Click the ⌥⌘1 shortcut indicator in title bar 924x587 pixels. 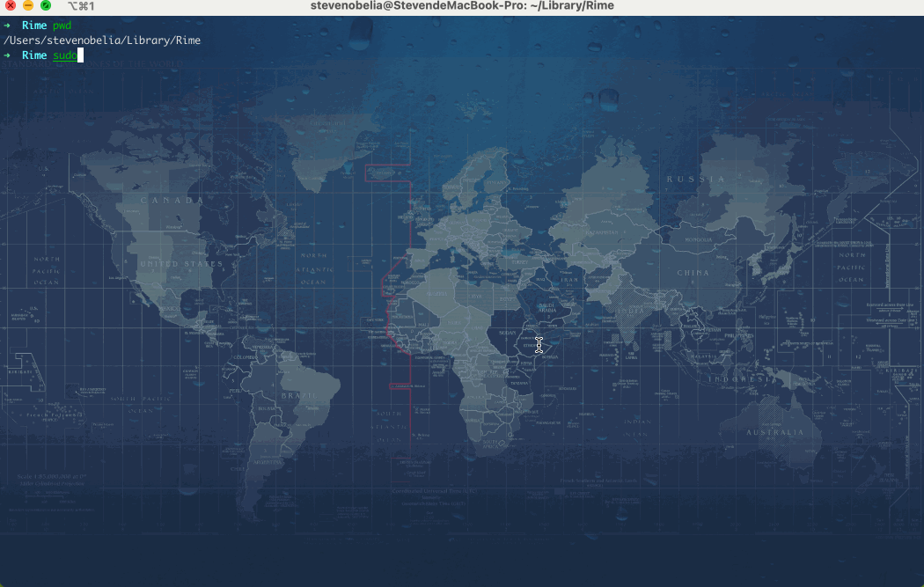click(x=81, y=6)
